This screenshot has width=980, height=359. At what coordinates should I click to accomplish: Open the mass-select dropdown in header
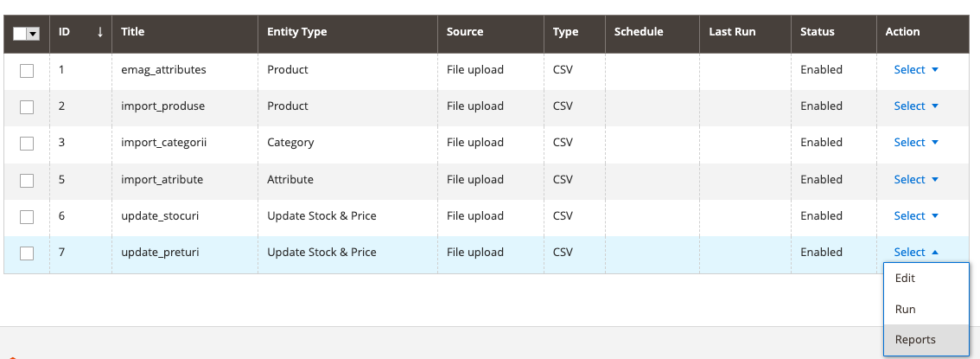pyautogui.click(x=33, y=34)
